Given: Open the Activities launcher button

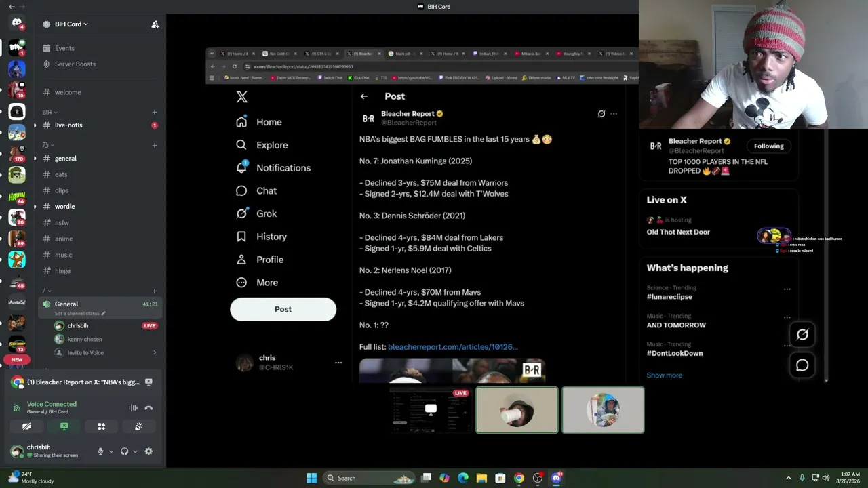Looking at the screenshot, I should coord(102,426).
